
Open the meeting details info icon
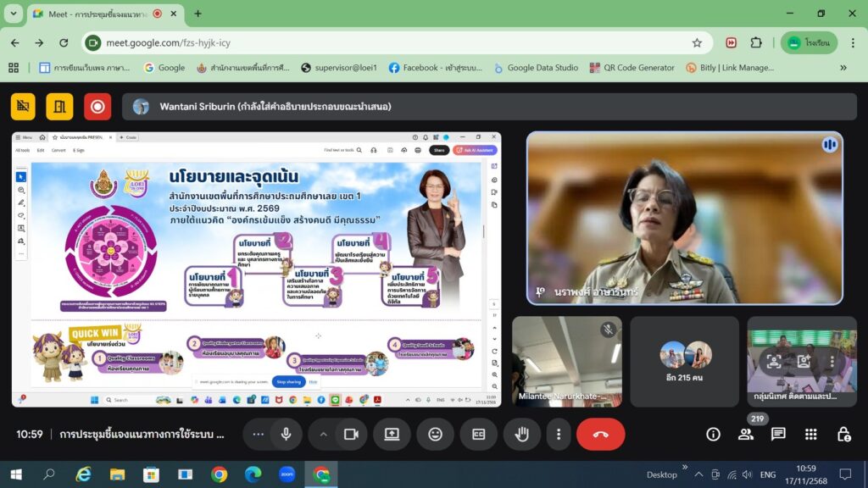713,434
